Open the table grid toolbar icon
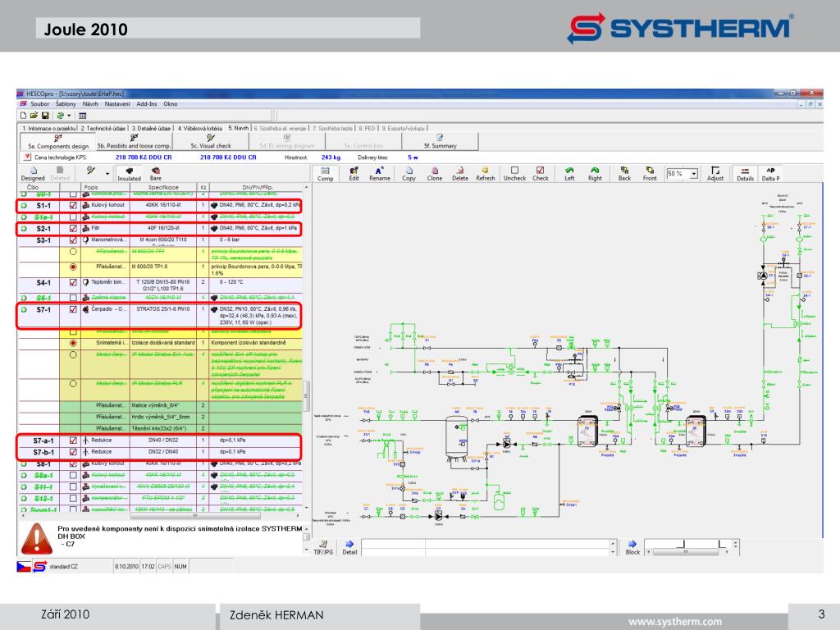The width and height of the screenshot is (840, 630). [x=83, y=116]
